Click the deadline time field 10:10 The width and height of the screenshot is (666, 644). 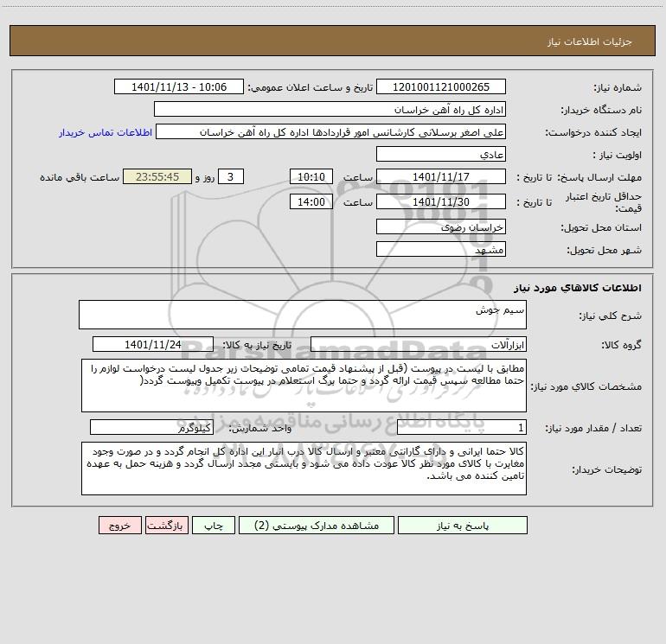point(311,176)
